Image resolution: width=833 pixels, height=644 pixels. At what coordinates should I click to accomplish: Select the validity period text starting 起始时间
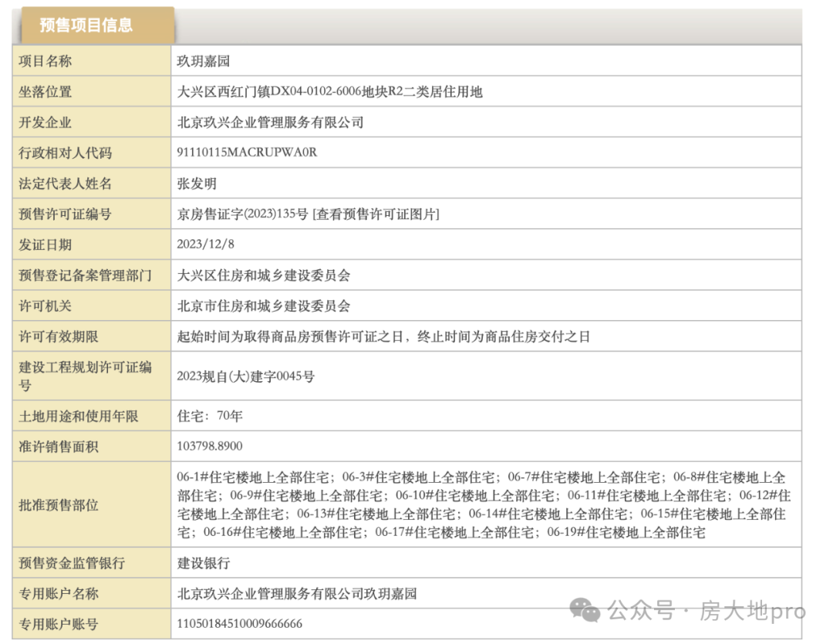click(x=383, y=337)
